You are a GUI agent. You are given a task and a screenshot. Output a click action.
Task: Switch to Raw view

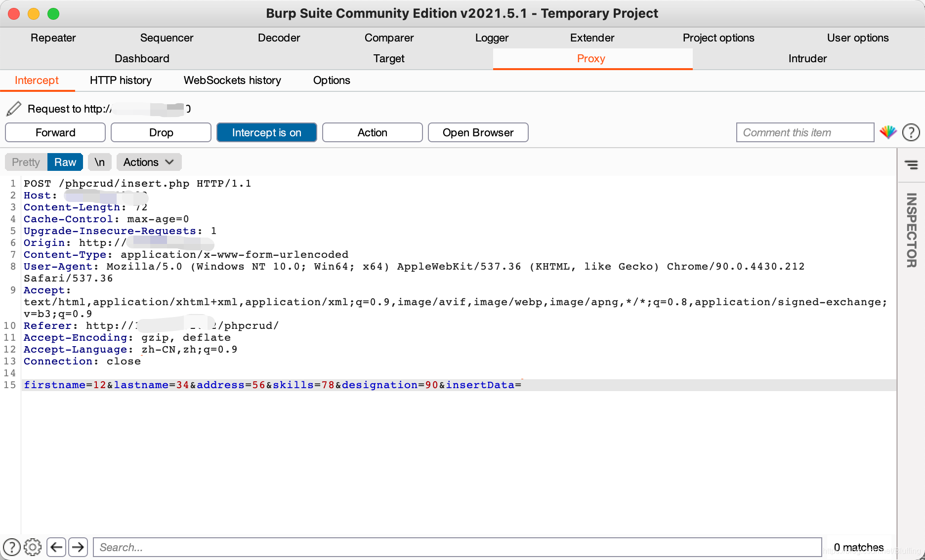(65, 162)
